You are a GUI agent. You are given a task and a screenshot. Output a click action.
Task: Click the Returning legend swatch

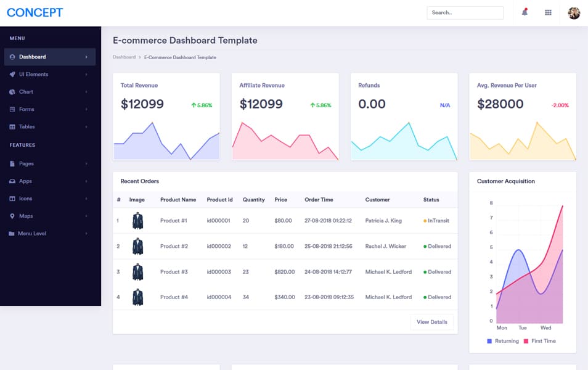(490, 340)
